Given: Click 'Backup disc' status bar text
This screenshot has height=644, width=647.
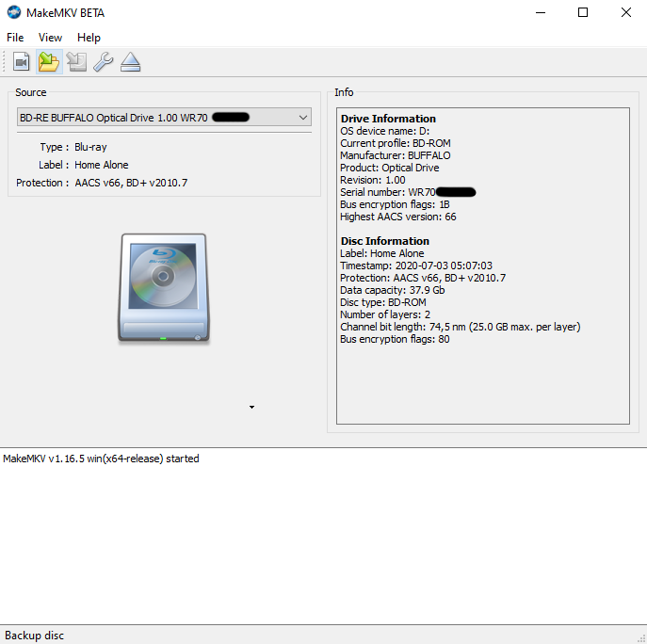Looking at the screenshot, I should (34, 636).
